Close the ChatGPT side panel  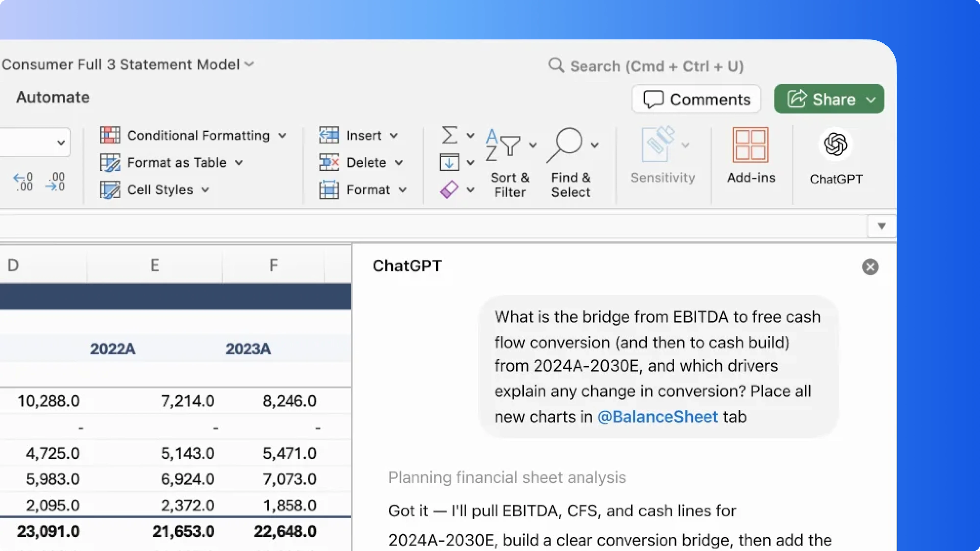870,267
